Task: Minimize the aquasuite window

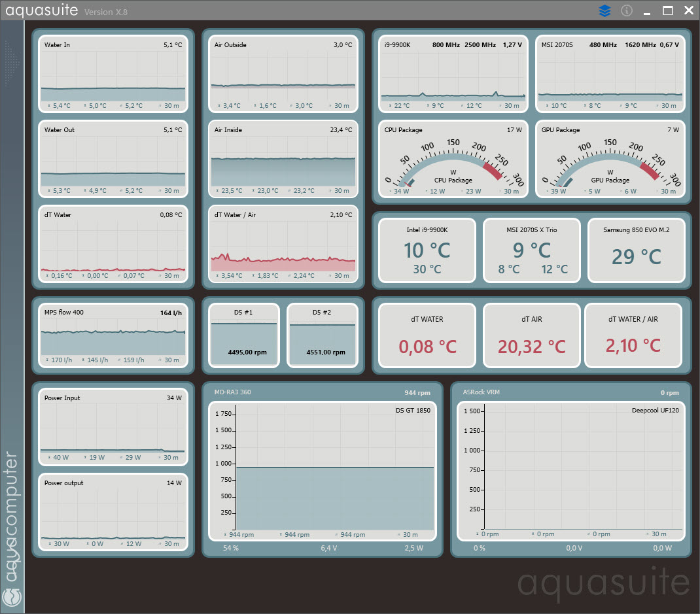Action: [647, 11]
